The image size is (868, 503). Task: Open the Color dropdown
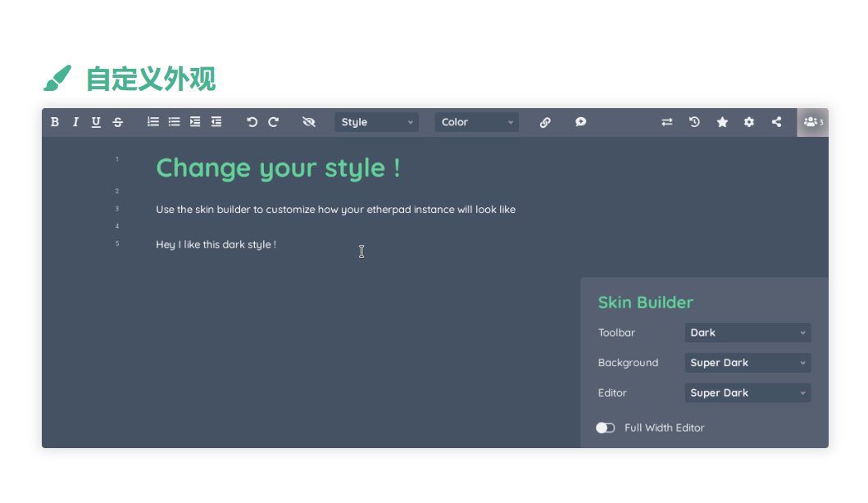(477, 122)
